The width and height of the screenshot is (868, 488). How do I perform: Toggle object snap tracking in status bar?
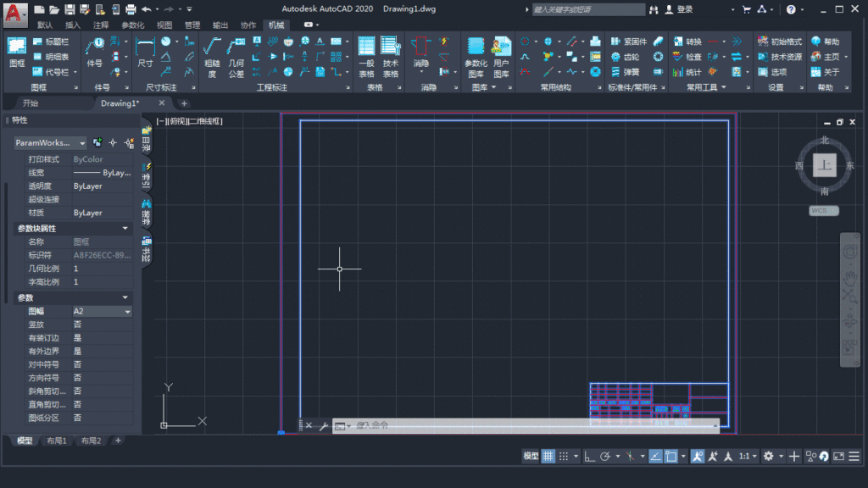tap(655, 456)
